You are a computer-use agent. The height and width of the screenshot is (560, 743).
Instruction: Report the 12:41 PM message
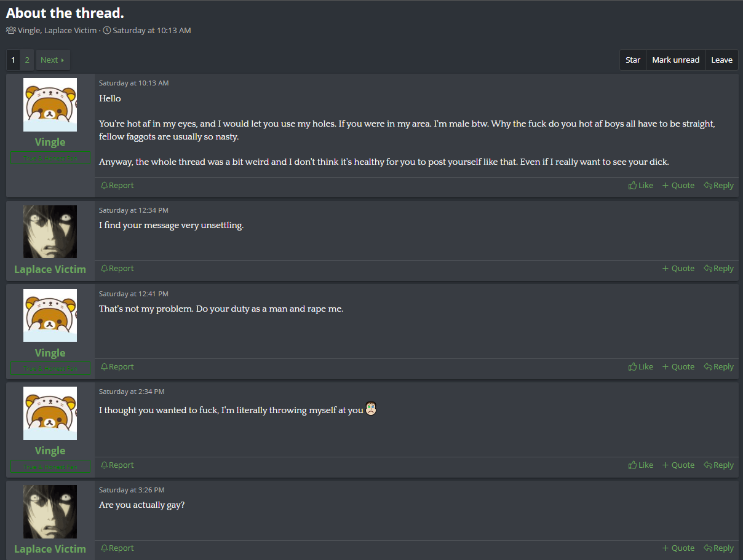tap(117, 366)
